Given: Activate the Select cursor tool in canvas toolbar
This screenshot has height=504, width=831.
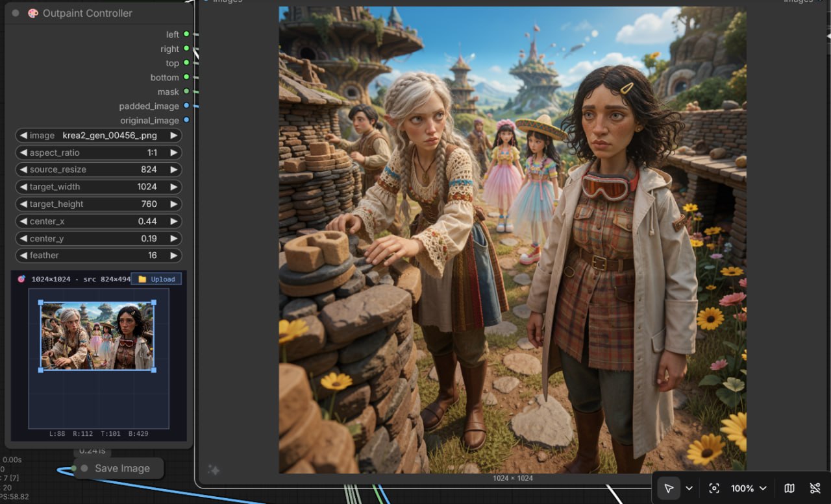Looking at the screenshot, I should click(x=669, y=488).
